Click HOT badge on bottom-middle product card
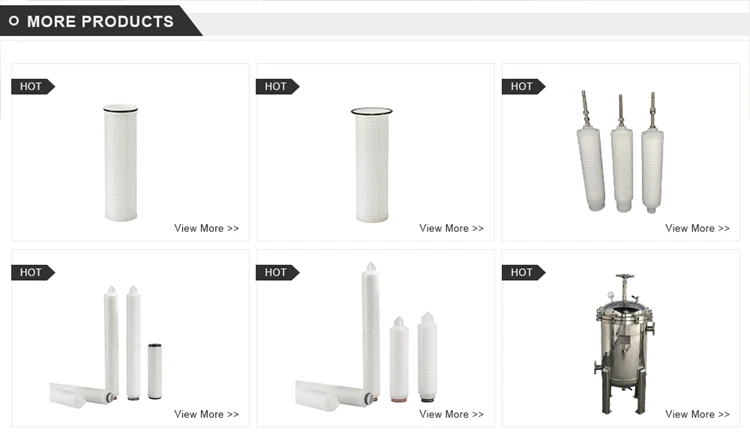The height and width of the screenshot is (432, 750). tap(278, 273)
